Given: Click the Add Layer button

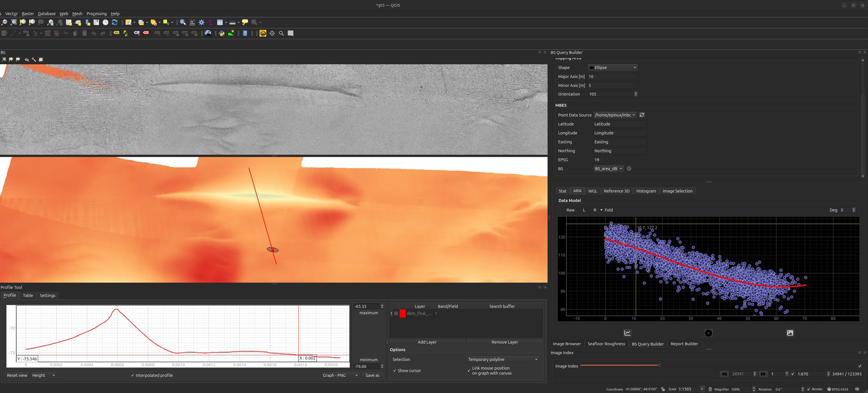Looking at the screenshot, I should (427, 342).
